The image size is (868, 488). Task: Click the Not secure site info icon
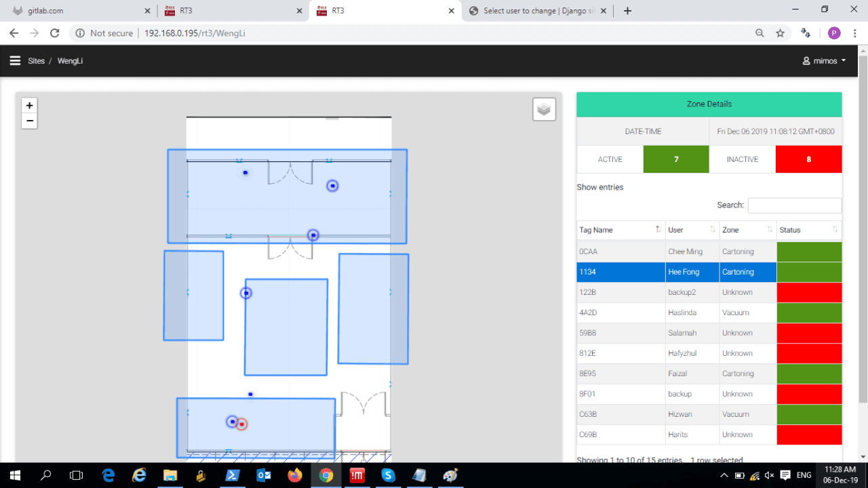(x=81, y=33)
